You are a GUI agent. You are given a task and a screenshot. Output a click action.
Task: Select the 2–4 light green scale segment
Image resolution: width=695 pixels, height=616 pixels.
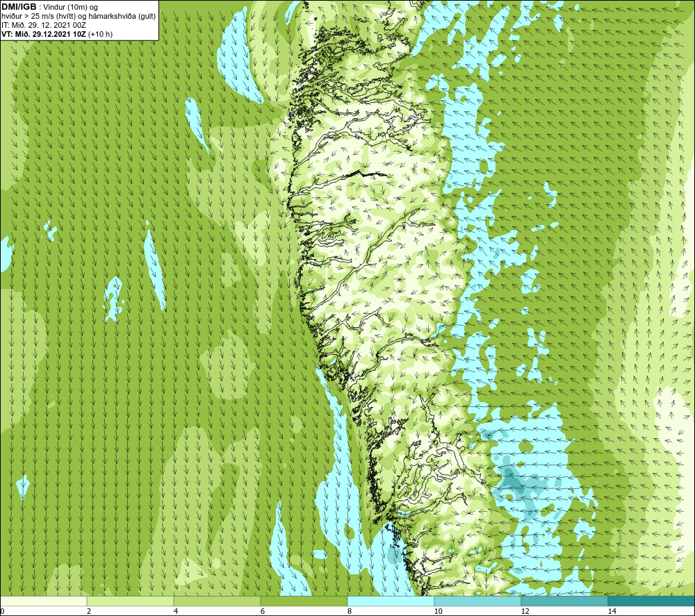pyautogui.click(x=131, y=601)
